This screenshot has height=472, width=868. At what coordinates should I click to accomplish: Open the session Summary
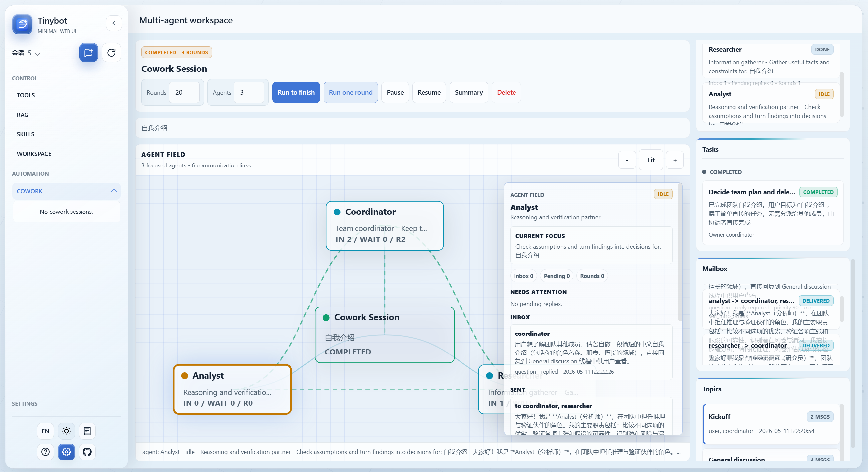469,92
